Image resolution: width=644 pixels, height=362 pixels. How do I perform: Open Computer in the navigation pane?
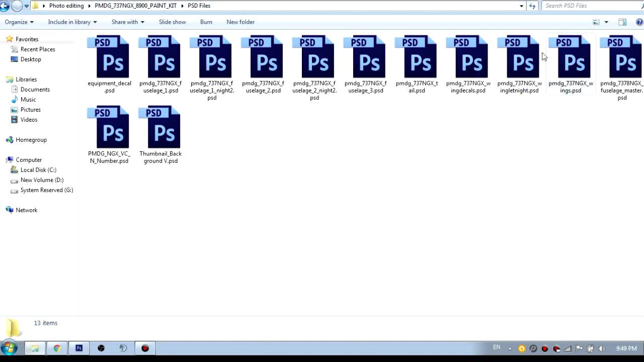pos(29,160)
